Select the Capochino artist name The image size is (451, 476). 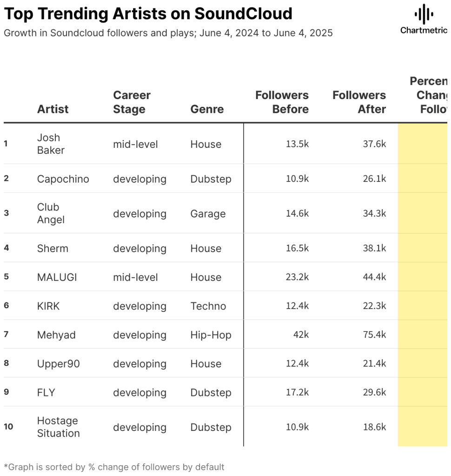[x=63, y=179]
